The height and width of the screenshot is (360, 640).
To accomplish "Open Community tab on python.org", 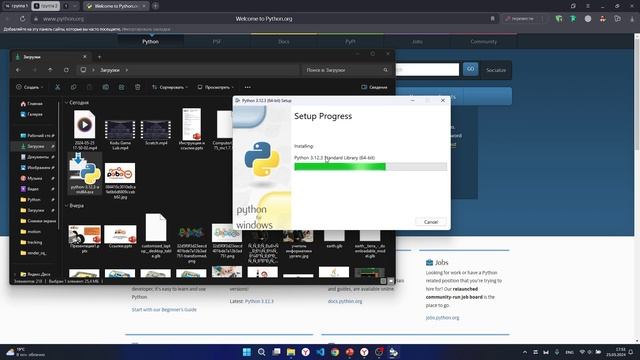I will click(x=484, y=41).
